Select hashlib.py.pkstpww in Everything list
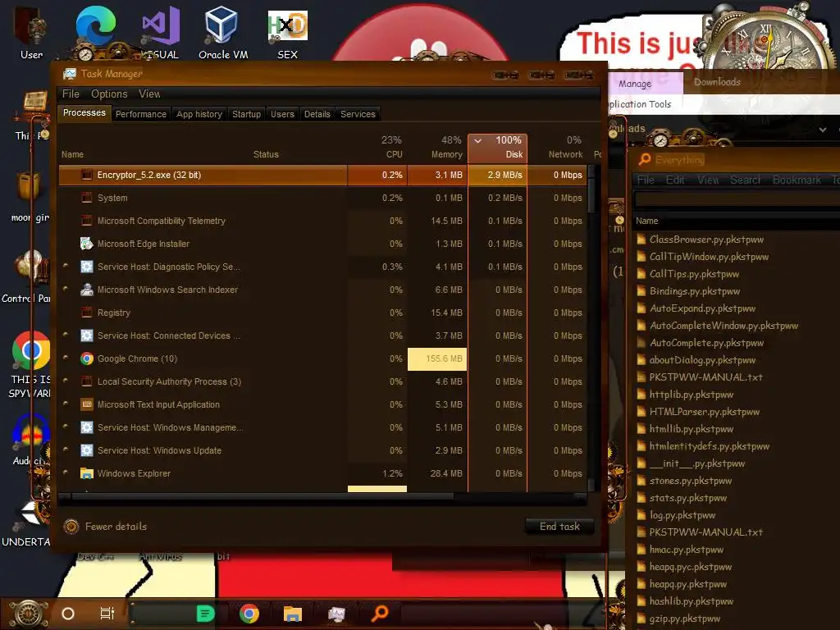The image size is (840, 630). [x=691, y=601]
